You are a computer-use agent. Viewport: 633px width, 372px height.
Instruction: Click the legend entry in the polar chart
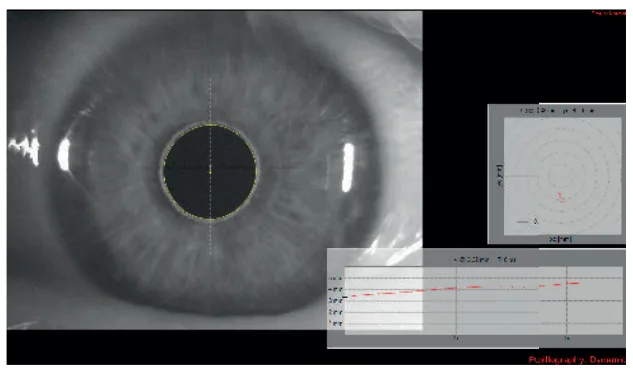tap(528, 222)
